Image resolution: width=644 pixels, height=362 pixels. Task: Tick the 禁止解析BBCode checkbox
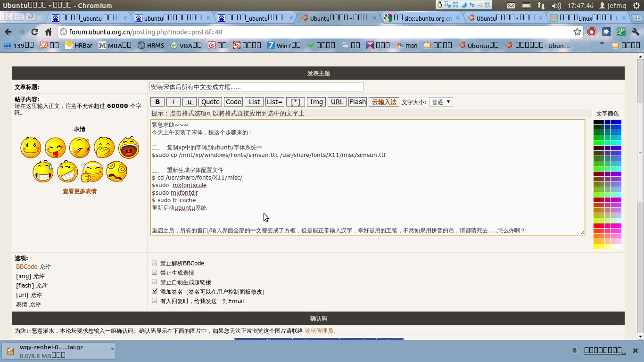[154, 263]
